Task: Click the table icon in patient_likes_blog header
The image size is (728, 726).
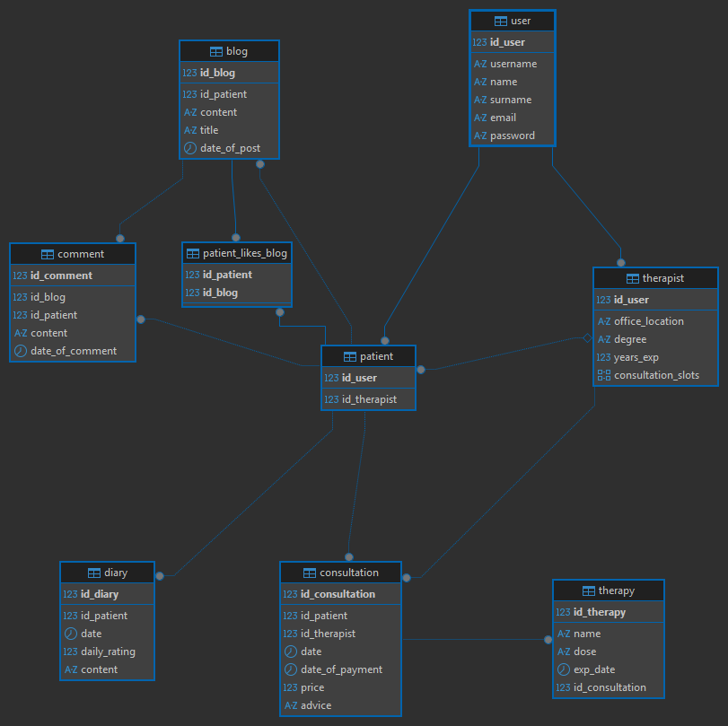Action: [x=193, y=254]
